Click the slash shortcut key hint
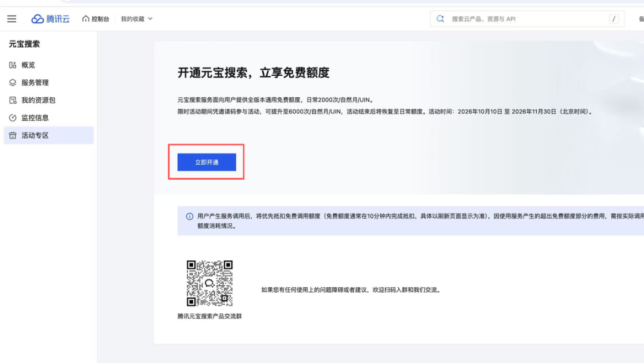Viewport: 644px width, 363px height. 614,19
